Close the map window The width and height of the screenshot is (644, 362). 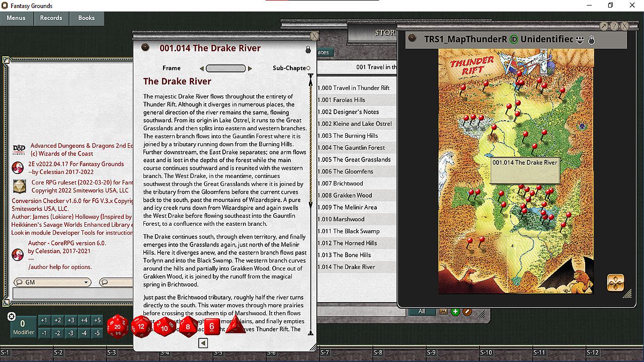(x=624, y=26)
